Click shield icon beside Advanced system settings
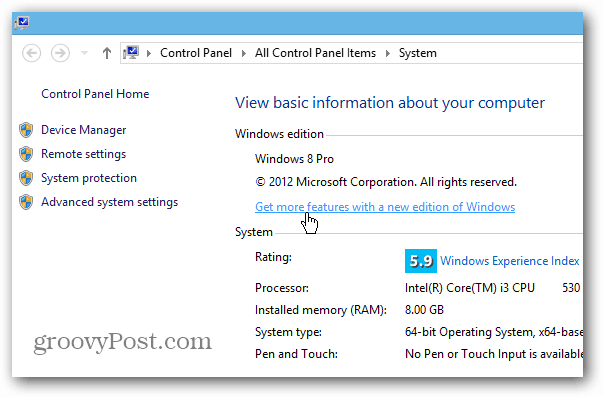Screen dimensions: 603x397 [x=26, y=202]
